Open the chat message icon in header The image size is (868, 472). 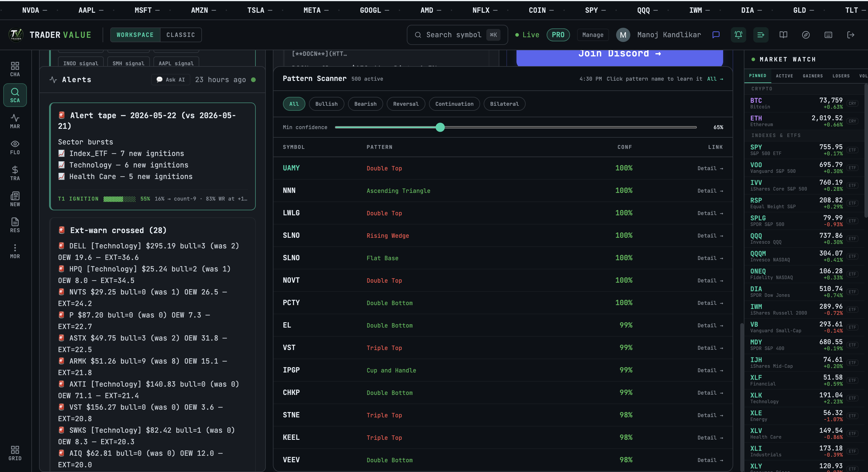716,35
